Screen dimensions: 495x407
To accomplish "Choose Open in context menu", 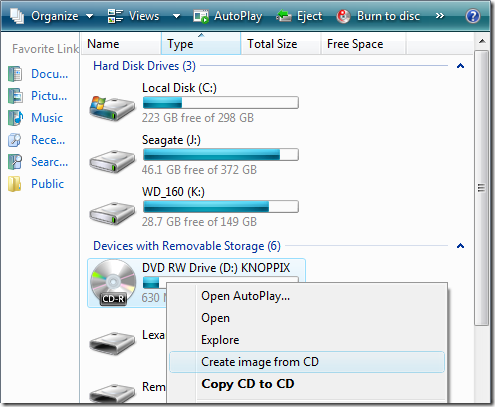I will click(307, 318).
